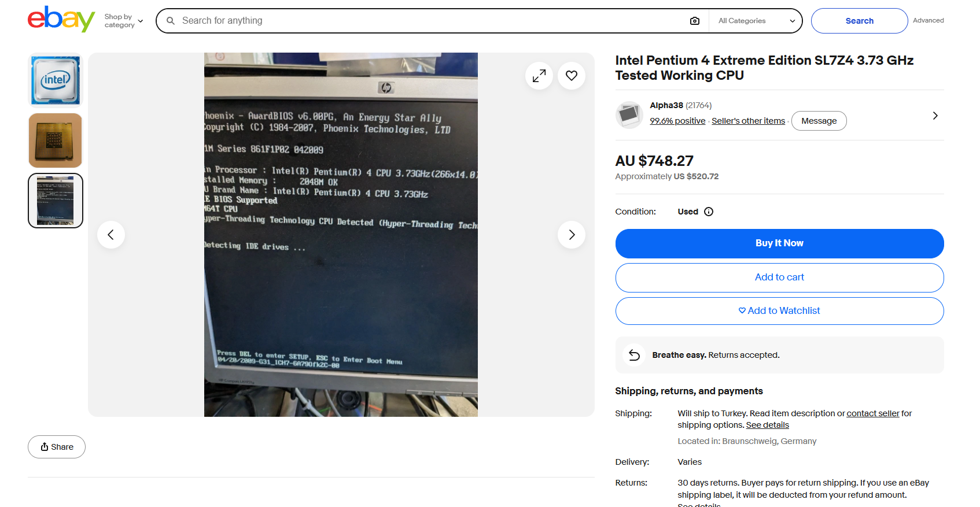Image resolution: width=980 pixels, height=507 pixels.
Task: Click the Buy It Now button
Action: click(780, 243)
